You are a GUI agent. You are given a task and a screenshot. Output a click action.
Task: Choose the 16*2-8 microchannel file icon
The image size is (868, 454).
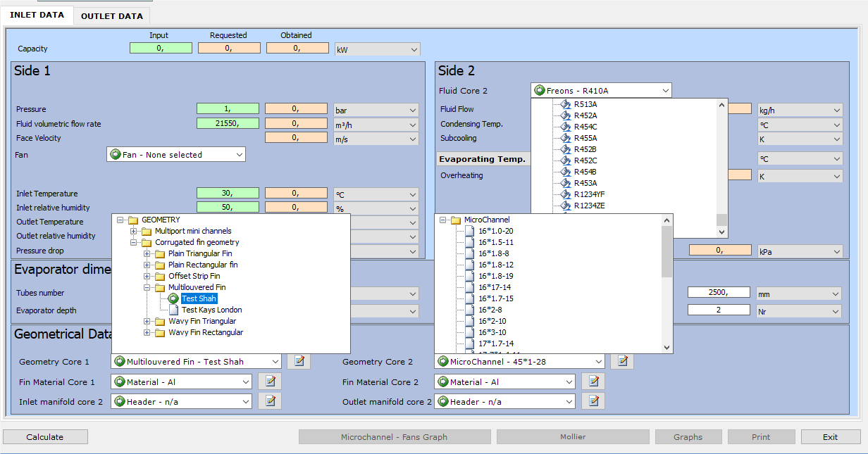[x=469, y=310]
